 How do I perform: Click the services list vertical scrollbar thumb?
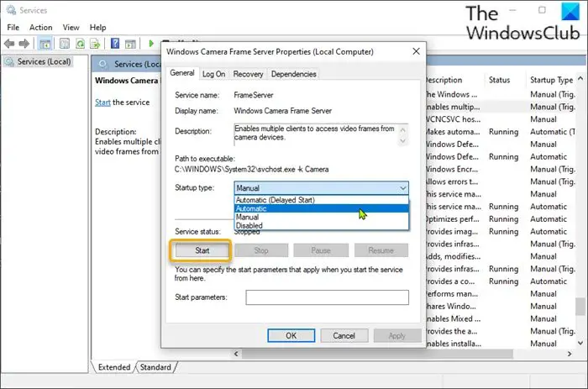coord(580,306)
